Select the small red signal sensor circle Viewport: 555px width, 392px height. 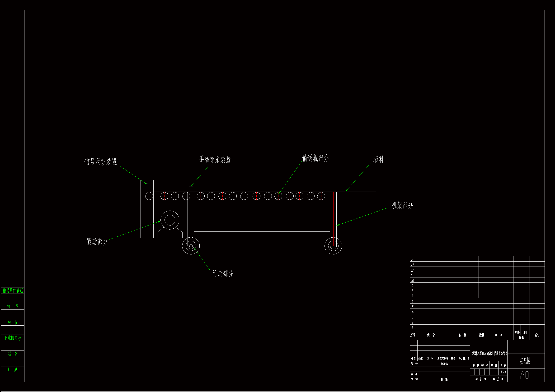(147, 184)
